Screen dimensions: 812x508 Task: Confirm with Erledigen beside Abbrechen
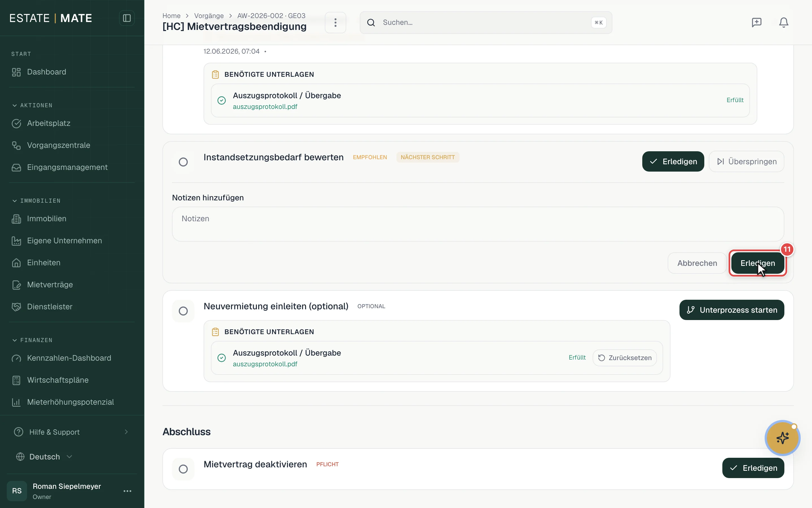tap(758, 263)
